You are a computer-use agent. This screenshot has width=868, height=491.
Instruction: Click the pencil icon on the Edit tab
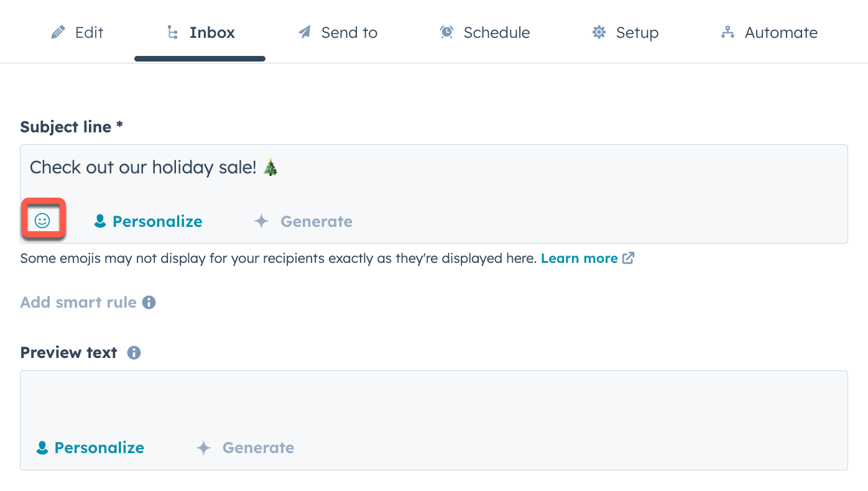click(x=57, y=32)
